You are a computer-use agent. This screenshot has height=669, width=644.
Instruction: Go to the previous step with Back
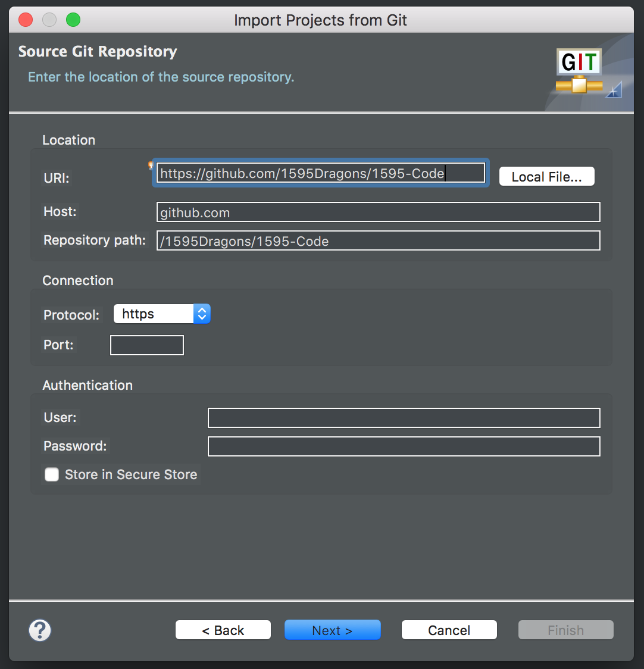pyautogui.click(x=223, y=630)
